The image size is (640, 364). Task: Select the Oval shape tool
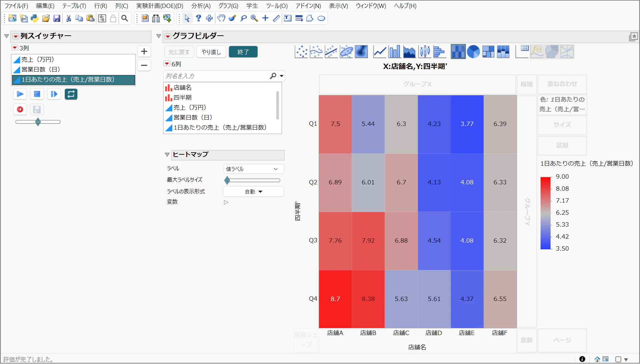[321, 18]
